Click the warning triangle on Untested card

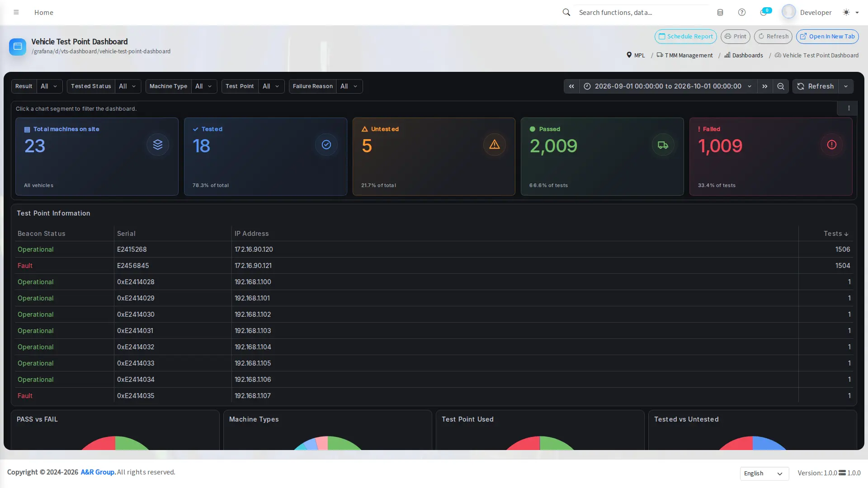[x=495, y=145]
